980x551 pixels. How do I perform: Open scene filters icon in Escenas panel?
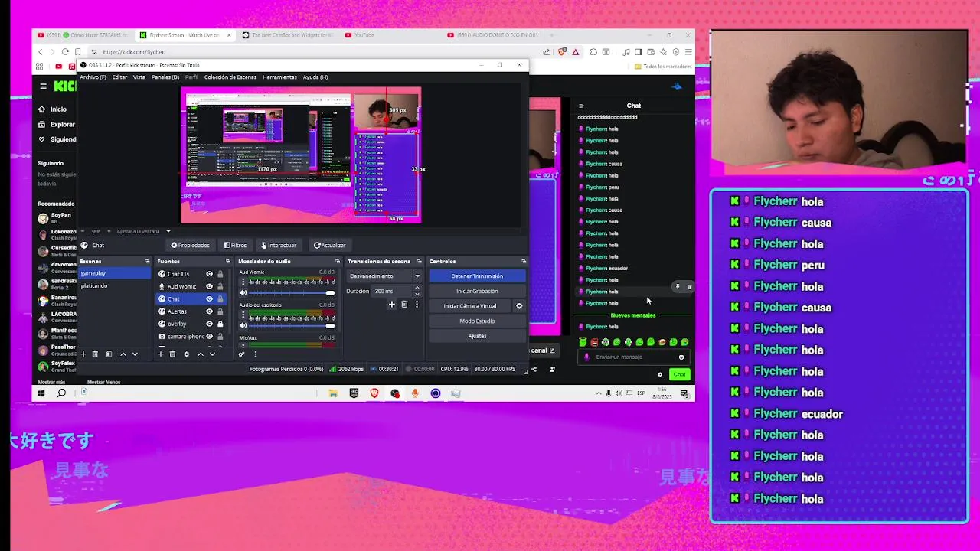pyautogui.click(x=109, y=354)
